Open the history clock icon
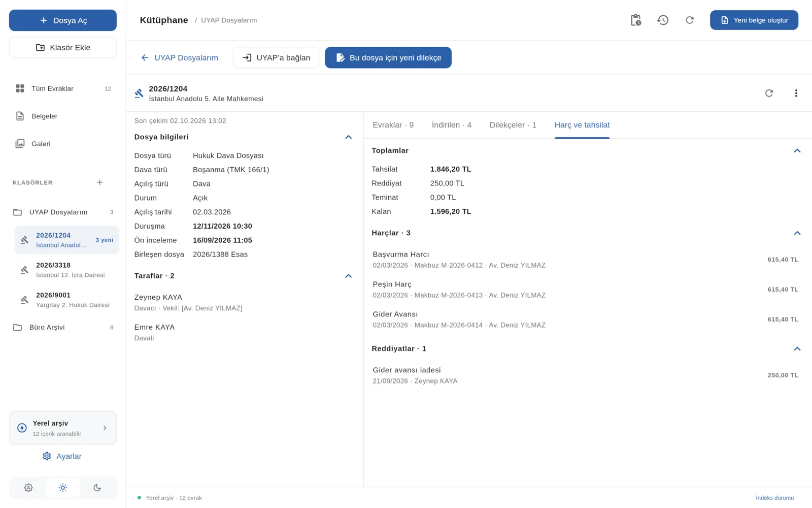Viewport: 812px width, 508px height. 662,20
